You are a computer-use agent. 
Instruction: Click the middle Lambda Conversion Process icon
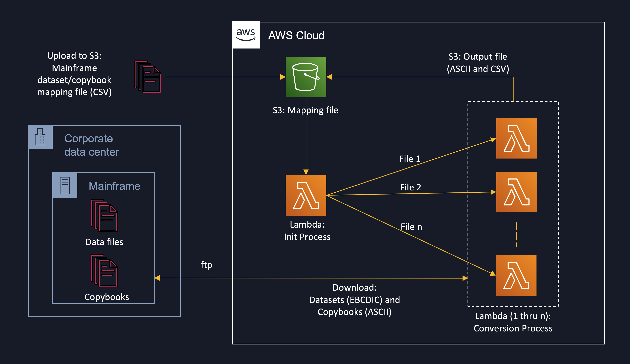pyautogui.click(x=516, y=192)
